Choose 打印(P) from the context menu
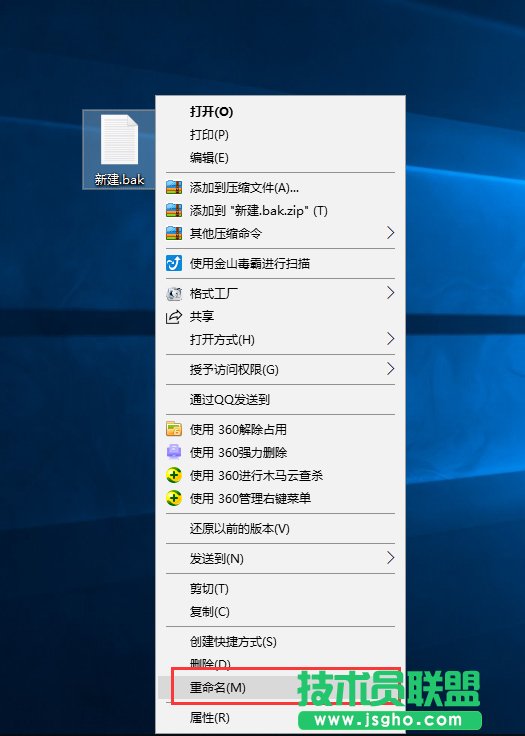Screen dimensions: 525x736 (x=280, y=135)
